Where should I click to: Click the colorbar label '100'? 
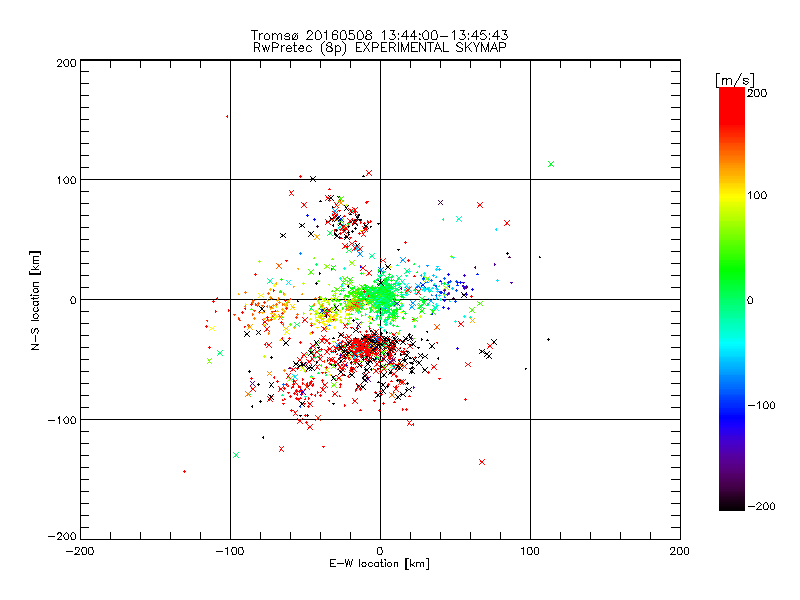[x=757, y=195]
